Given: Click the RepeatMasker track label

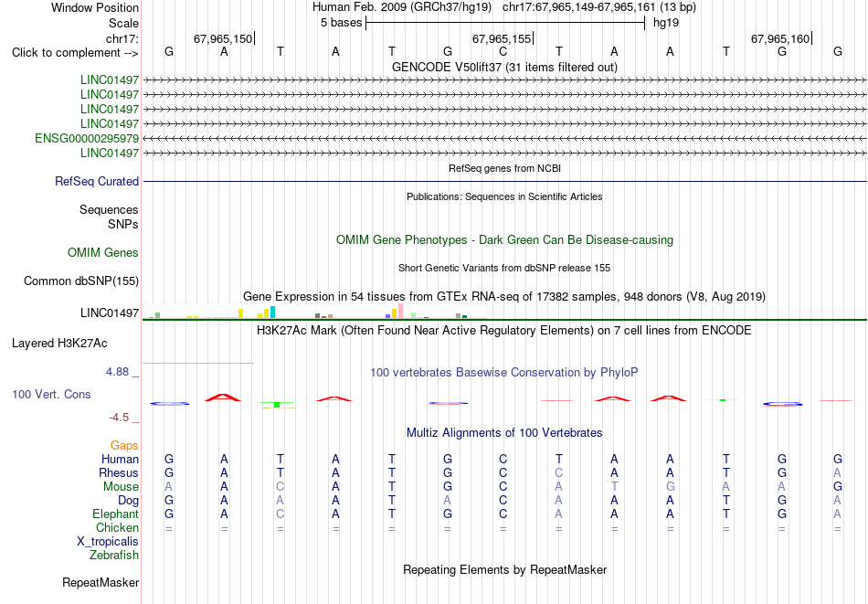Looking at the screenshot, I should [101, 582].
